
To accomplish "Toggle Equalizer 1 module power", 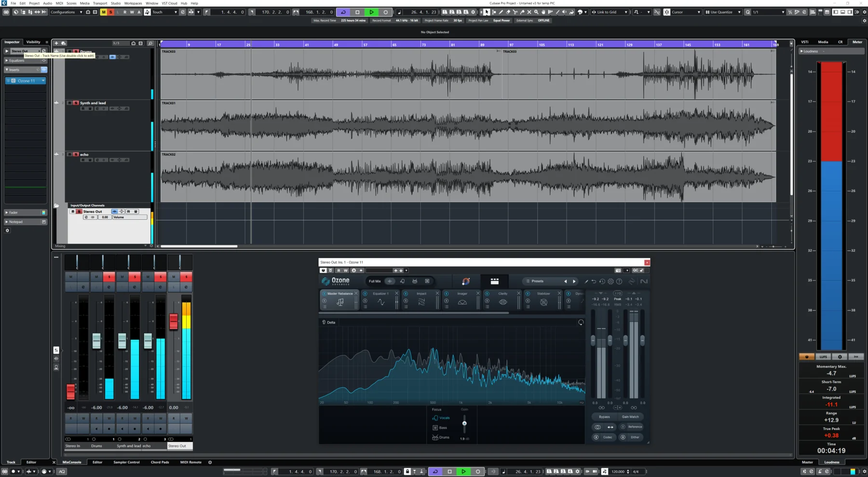I will tap(365, 293).
